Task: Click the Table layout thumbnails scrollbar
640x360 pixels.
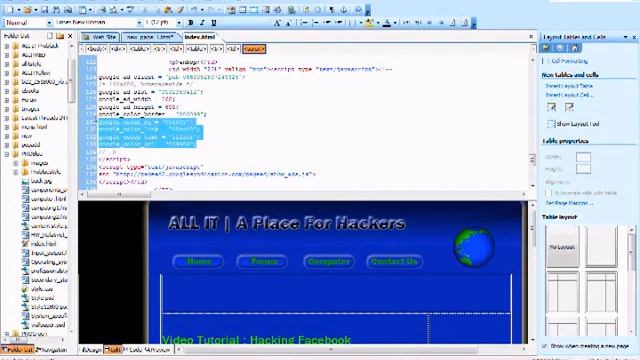Action: coord(632,282)
